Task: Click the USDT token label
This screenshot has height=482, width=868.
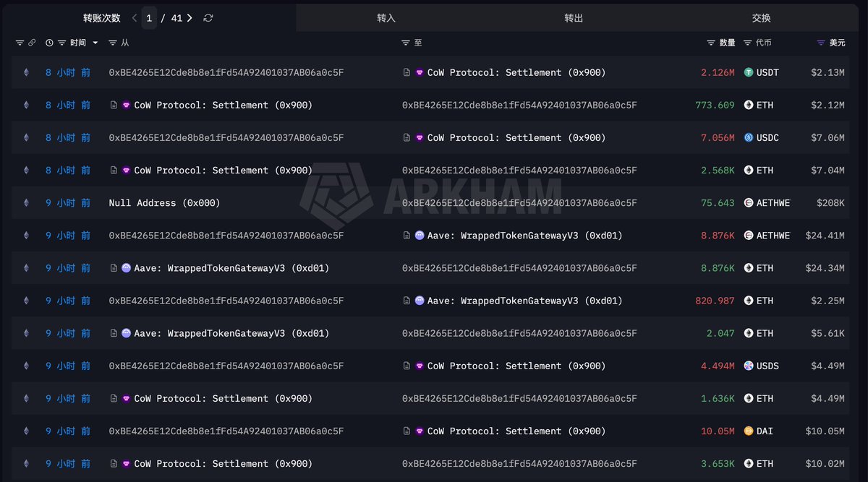Action: pos(767,72)
